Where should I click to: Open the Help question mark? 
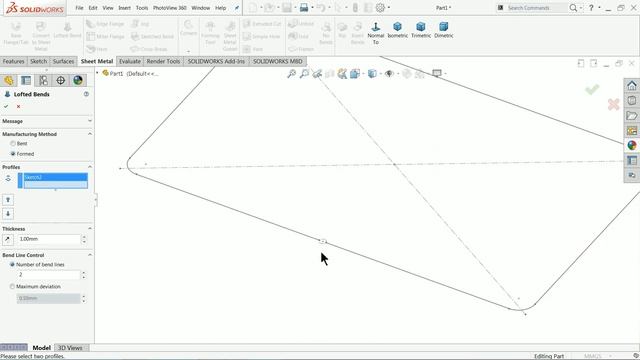pos(591,8)
